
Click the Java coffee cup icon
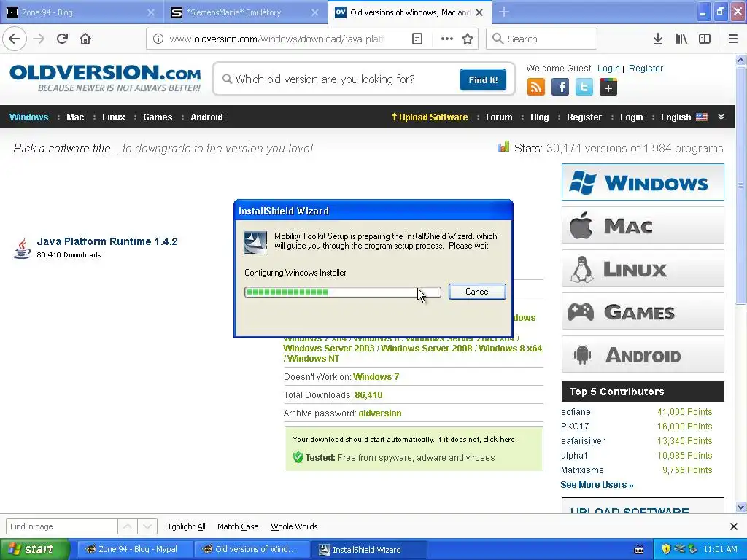22,248
